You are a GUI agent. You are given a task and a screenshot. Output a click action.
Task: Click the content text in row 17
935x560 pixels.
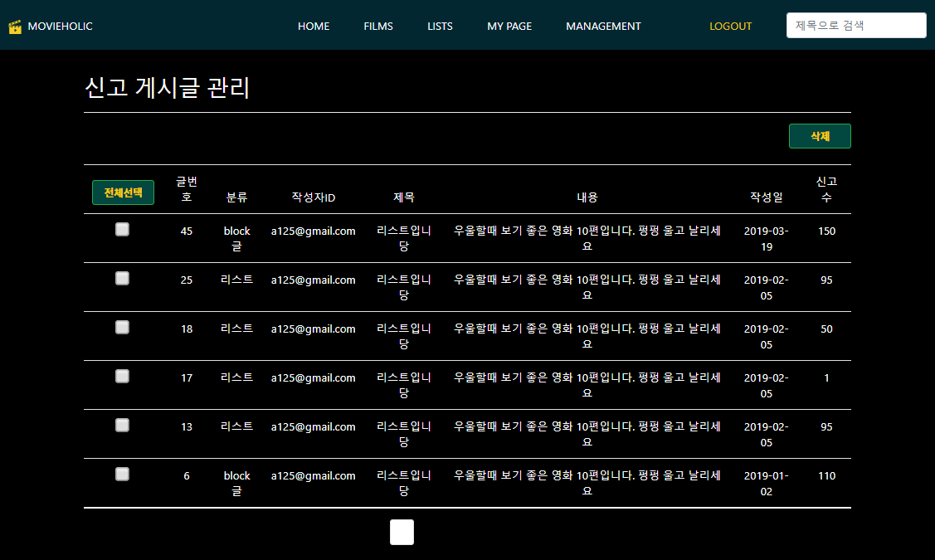(587, 385)
